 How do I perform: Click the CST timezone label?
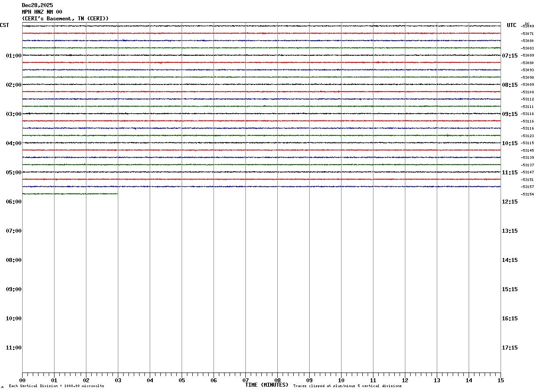pos(4,25)
